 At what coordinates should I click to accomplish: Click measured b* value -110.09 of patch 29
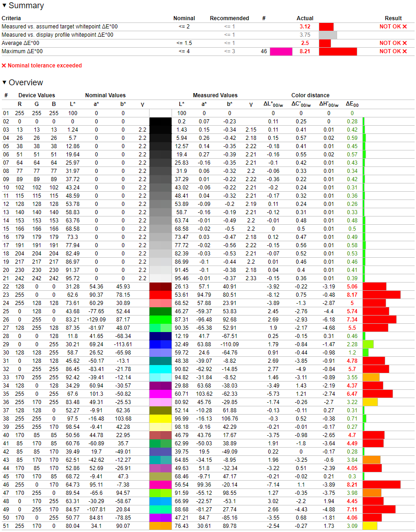(x=229, y=344)
